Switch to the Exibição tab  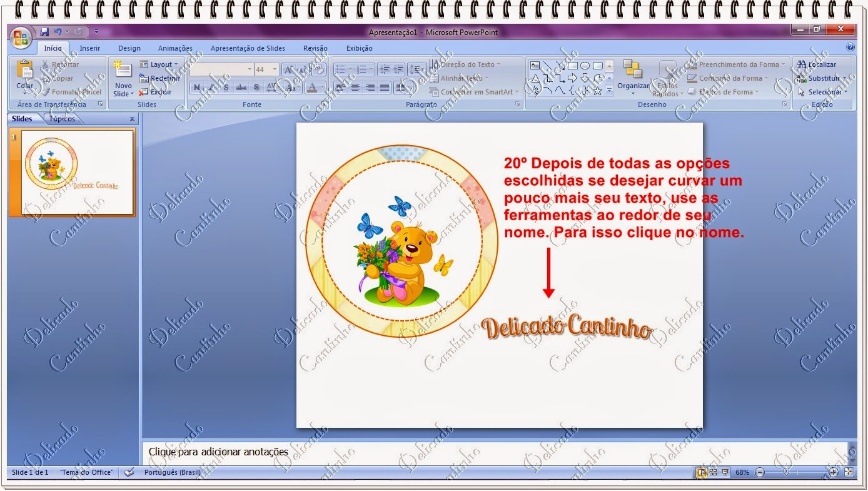pos(359,48)
